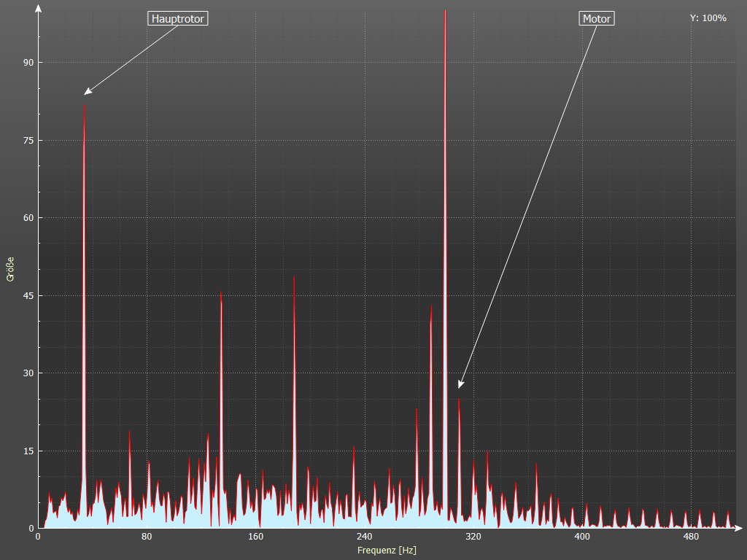Click the 80 tick on the frequency axis
This screenshot has height=560, width=747.
147,537
